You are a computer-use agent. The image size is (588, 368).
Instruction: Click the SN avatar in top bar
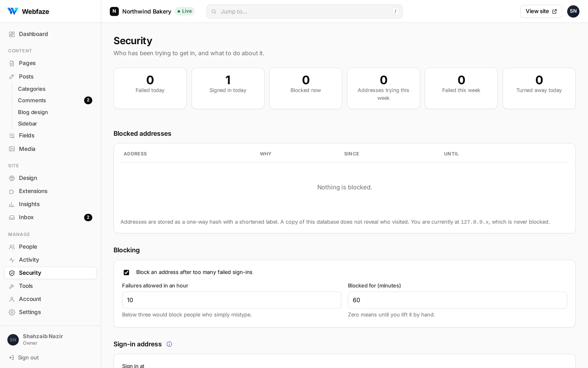[573, 11]
